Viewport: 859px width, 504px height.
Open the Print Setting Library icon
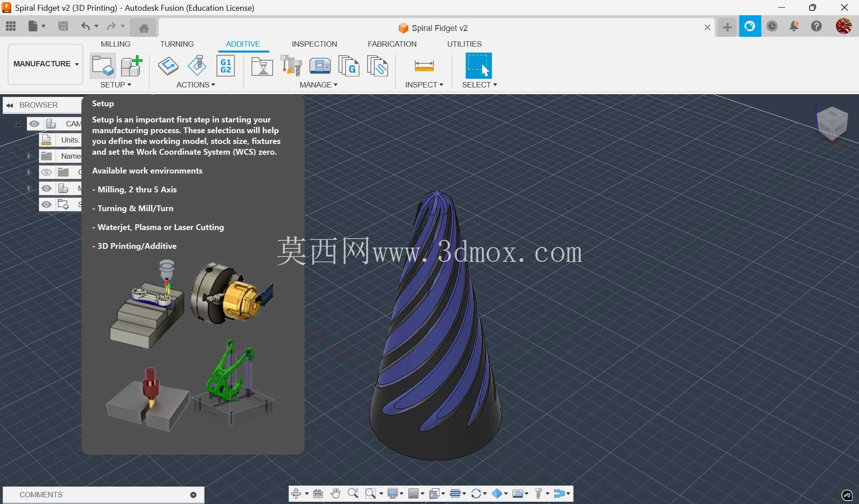click(262, 66)
